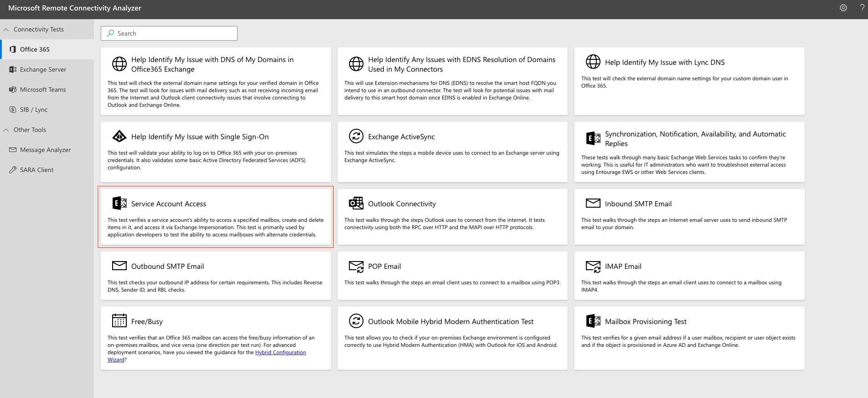Open the Mailbox Provisioning Test title
The width and height of the screenshot is (868, 398).
tap(646, 321)
